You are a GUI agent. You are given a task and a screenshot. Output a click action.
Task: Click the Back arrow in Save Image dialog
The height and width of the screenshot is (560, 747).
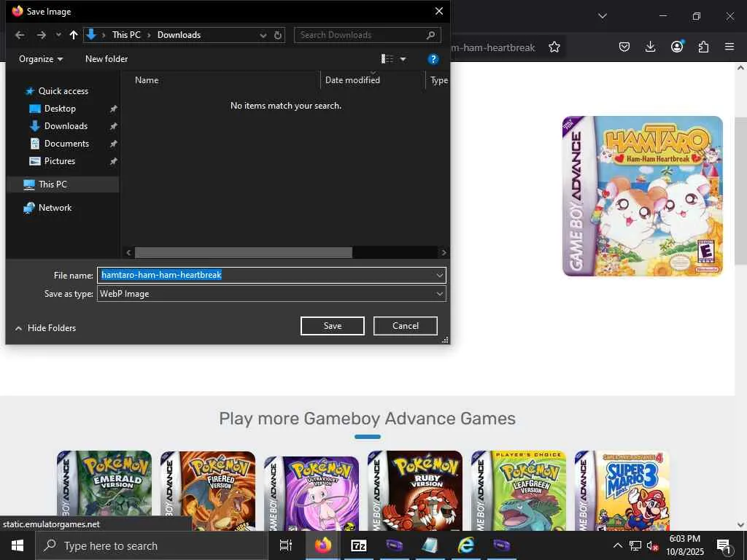click(x=20, y=35)
